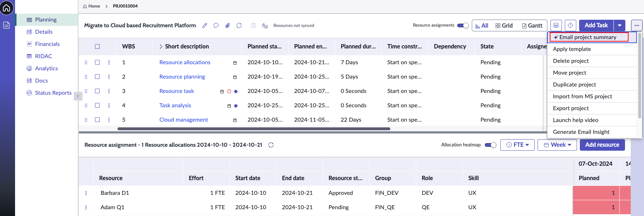This screenshot has width=644, height=216.
Task: Click Barbara D1 red planned heatmap cell
Action: [596, 193]
